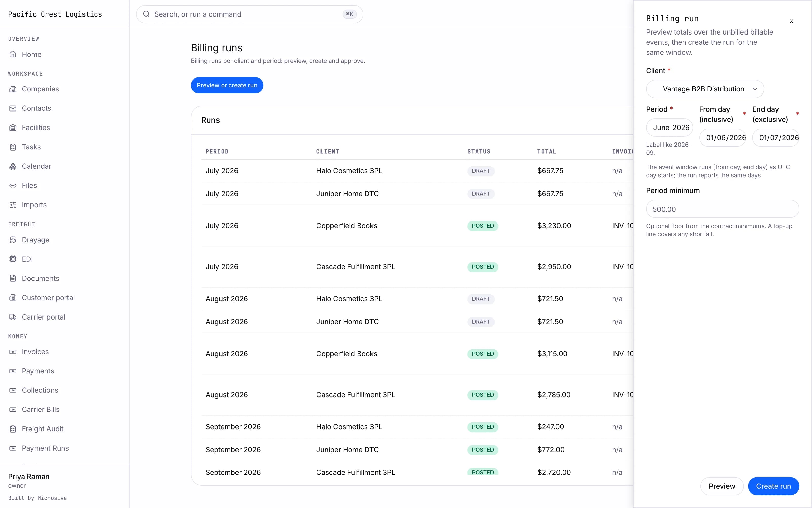Screen dimensions: 812x508
Task: Click the Invoices icon in sidebar
Action: [x=13, y=352]
